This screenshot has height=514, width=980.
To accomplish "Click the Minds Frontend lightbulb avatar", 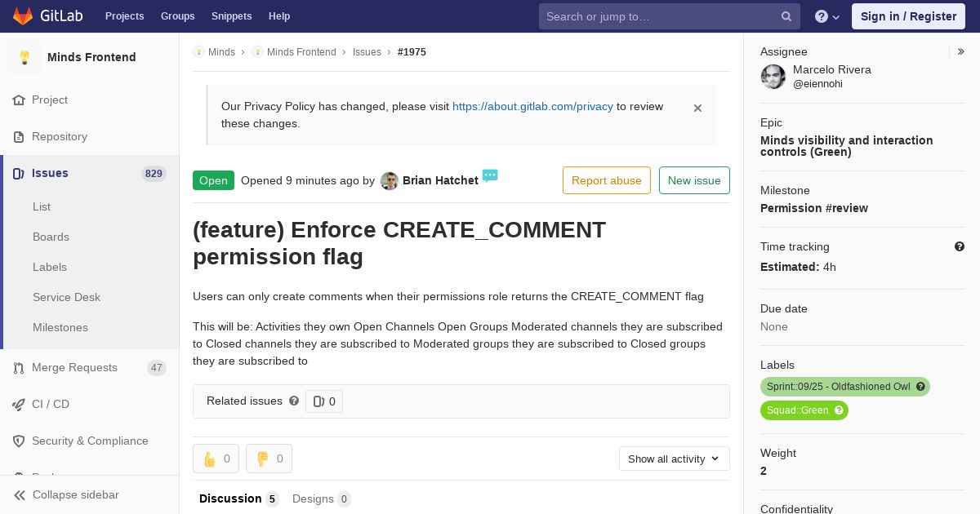I will coord(24,57).
